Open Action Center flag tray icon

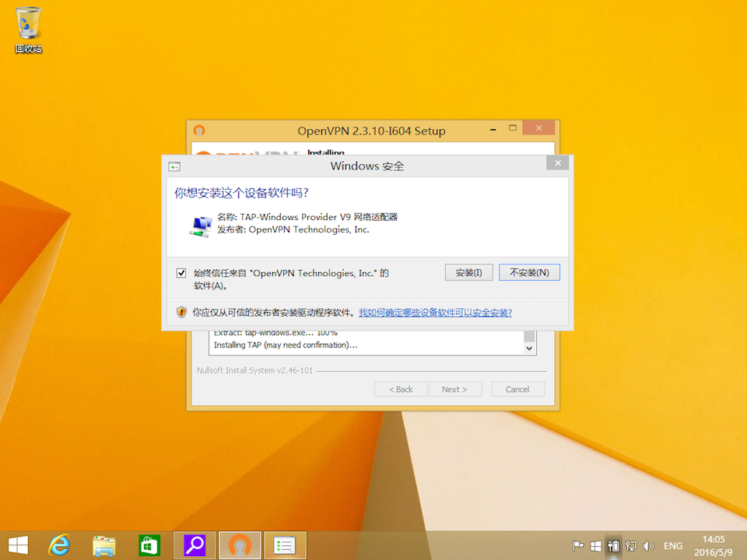[578, 546]
